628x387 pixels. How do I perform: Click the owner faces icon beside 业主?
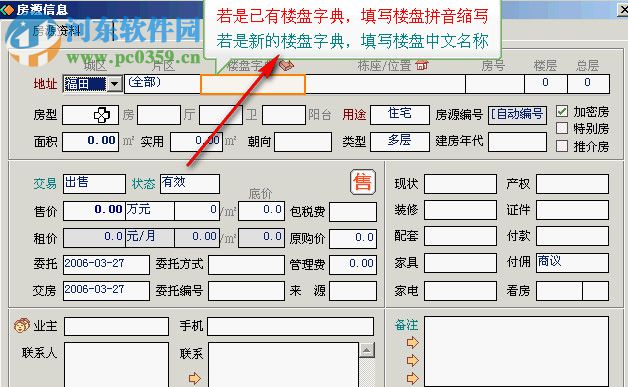[x=22, y=325]
